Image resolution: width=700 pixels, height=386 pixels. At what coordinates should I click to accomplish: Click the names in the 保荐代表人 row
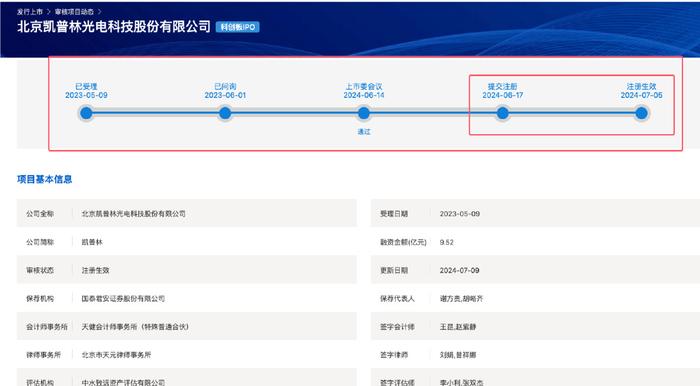[x=461, y=299]
